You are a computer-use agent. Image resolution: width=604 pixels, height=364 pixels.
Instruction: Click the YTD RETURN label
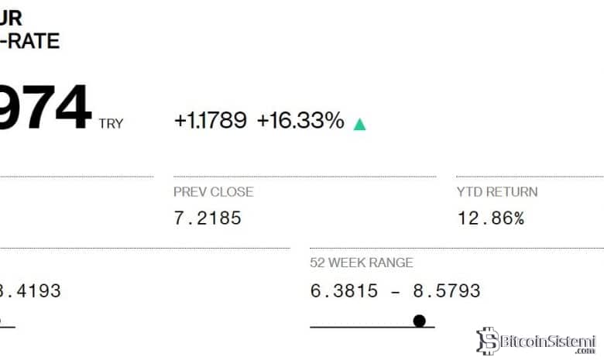pyautogui.click(x=496, y=191)
